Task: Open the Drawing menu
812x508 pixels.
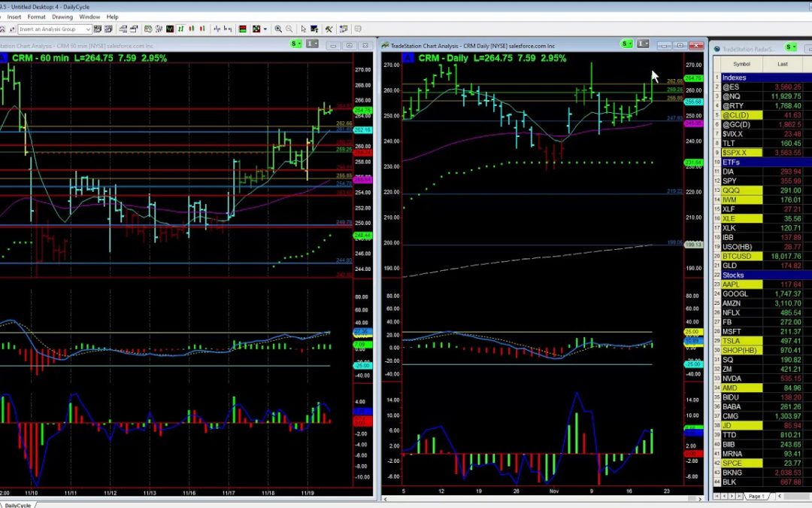Action: (x=62, y=17)
